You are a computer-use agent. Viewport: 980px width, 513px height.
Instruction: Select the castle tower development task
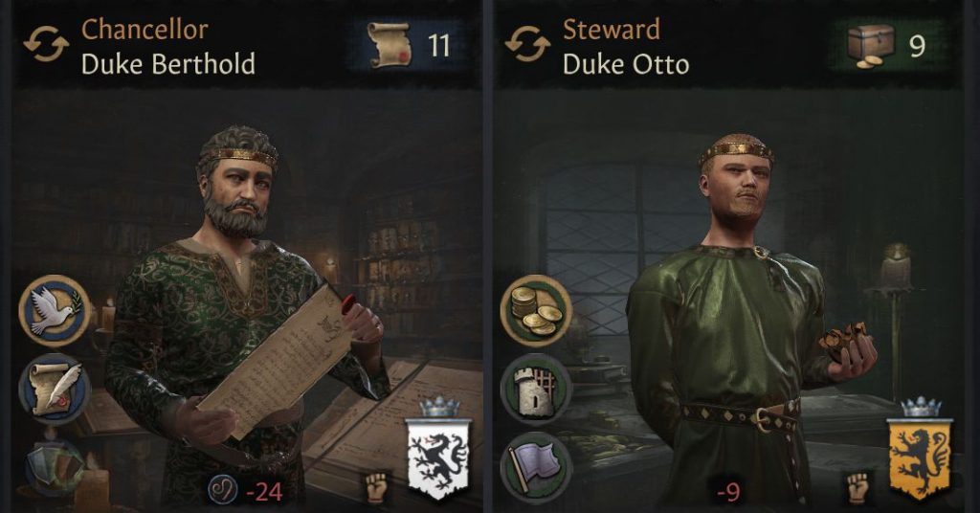coord(536,390)
